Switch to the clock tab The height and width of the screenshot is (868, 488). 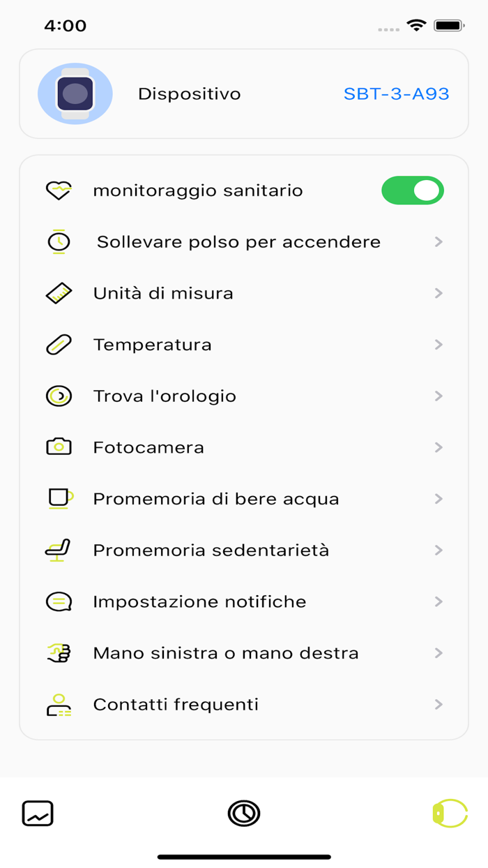243,813
